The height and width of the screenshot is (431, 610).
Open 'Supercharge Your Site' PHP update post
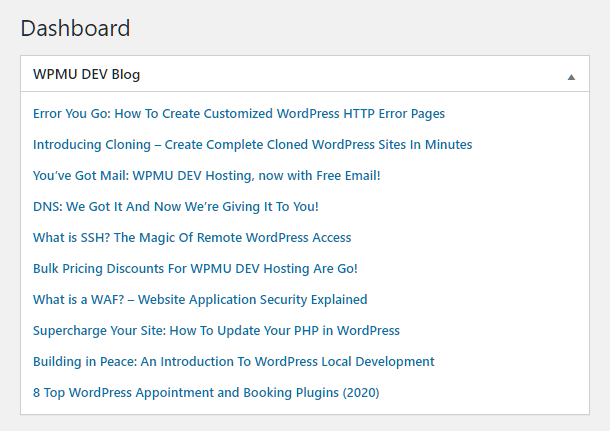pos(216,331)
